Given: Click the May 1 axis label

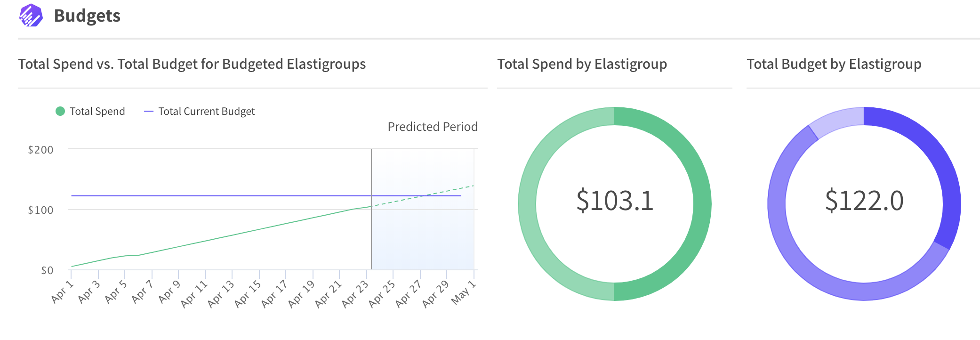Looking at the screenshot, I should tap(464, 293).
